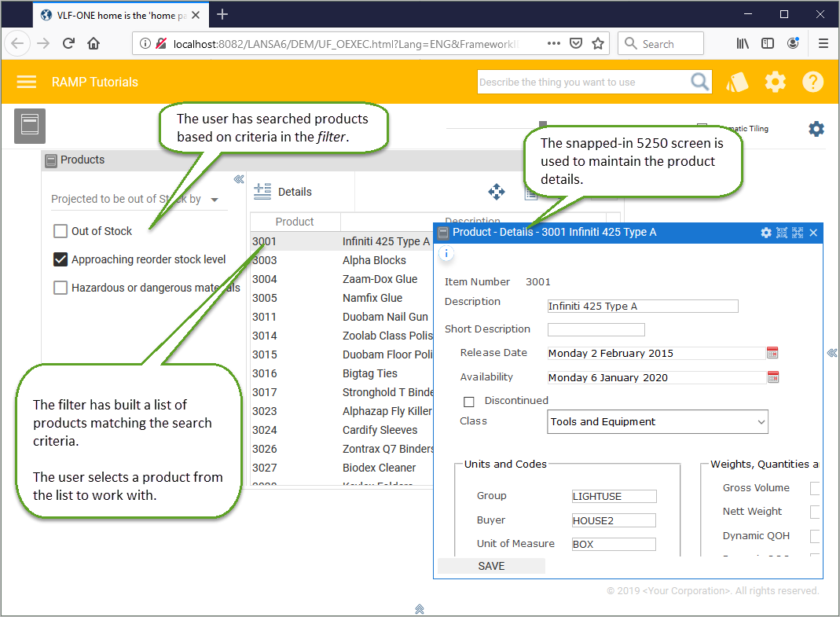The width and height of the screenshot is (840, 617).
Task: Go to the browser home page
Action: point(94,43)
